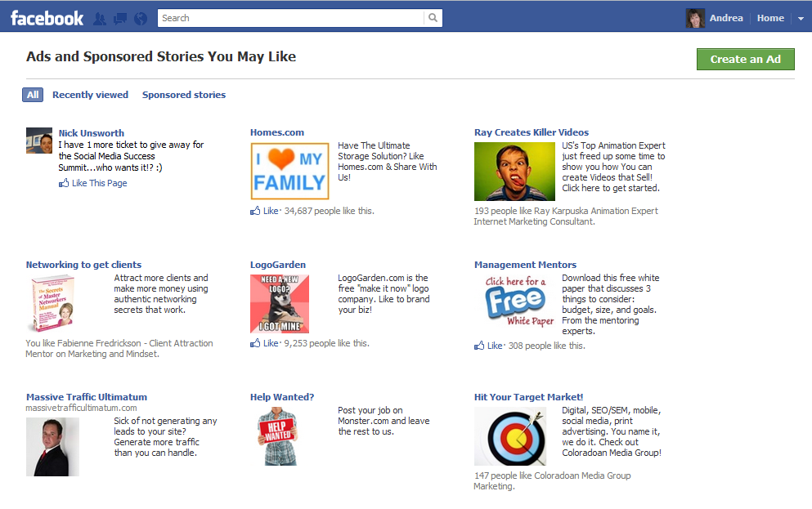This screenshot has width=812, height=509.
Task: Click the thumbs-up icon under LogoGarden ad
Action: coord(255,343)
